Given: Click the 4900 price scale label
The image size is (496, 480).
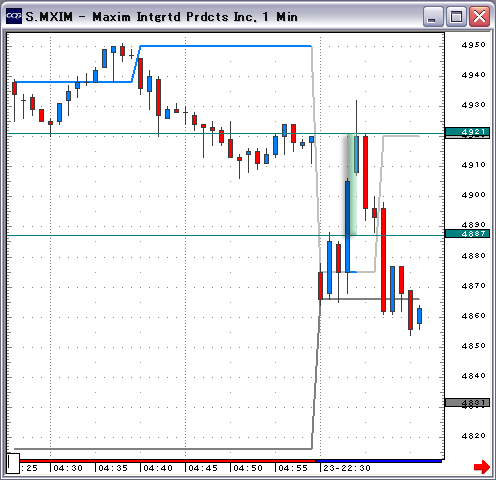Looking at the screenshot, I should (x=473, y=195).
